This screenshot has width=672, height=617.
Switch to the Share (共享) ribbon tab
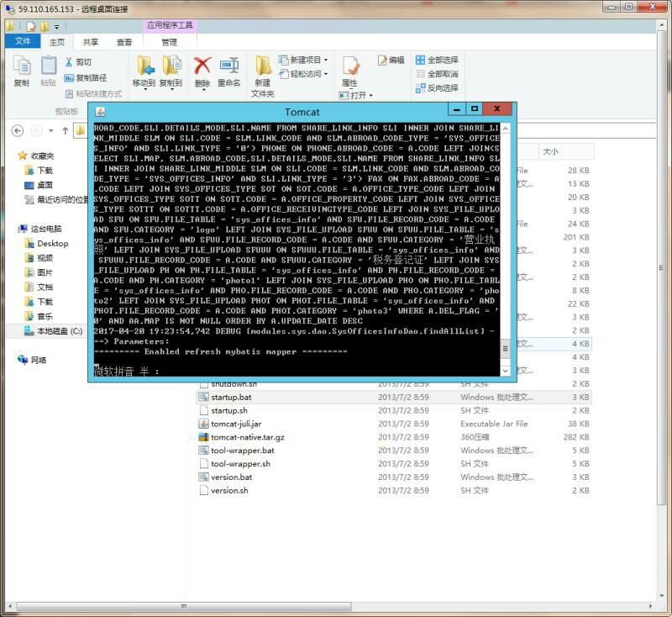pyautogui.click(x=89, y=42)
